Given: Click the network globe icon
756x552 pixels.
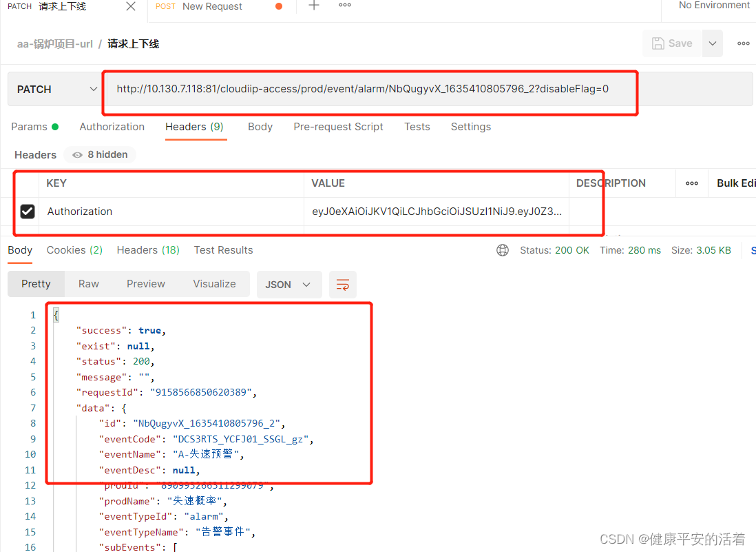Looking at the screenshot, I should point(503,250).
